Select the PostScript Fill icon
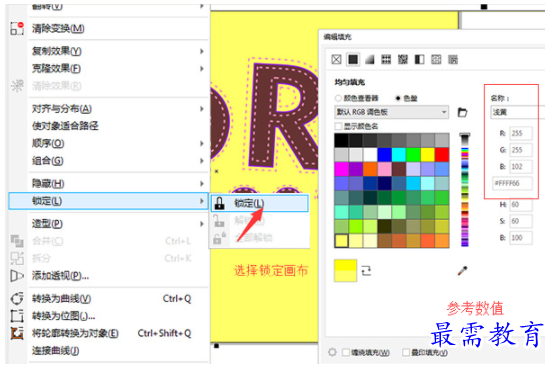This screenshot has height=366, width=552. (453, 59)
